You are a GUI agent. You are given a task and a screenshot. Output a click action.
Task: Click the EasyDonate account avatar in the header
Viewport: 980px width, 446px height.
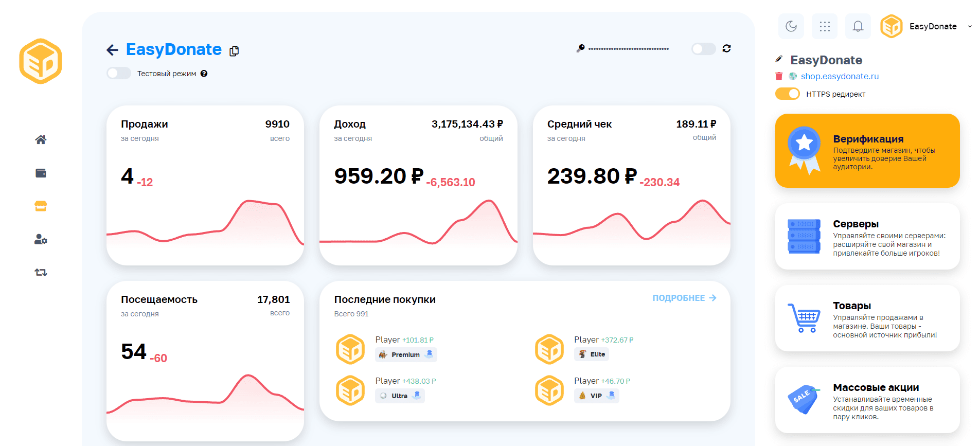point(892,26)
